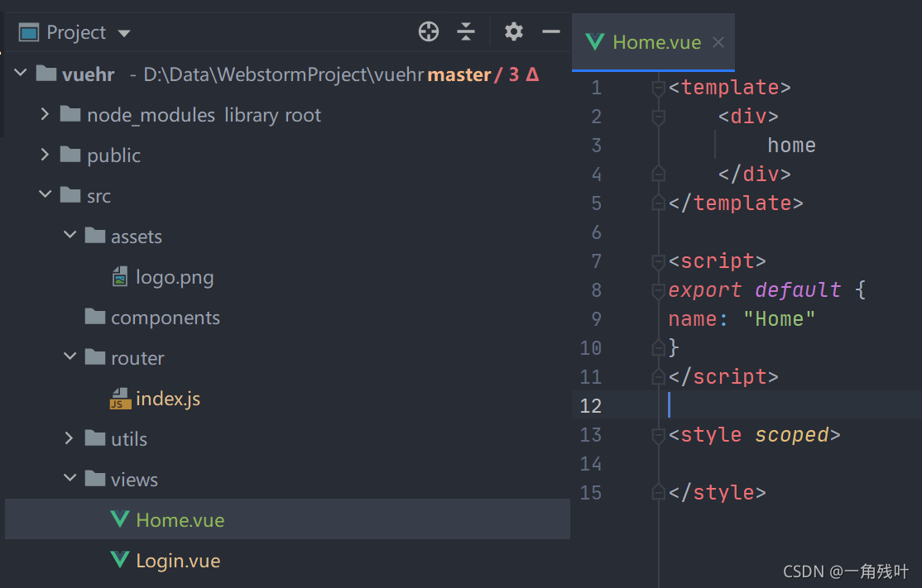922x588 pixels.
Task: Click fold end marker at line 11
Action: click(x=658, y=376)
